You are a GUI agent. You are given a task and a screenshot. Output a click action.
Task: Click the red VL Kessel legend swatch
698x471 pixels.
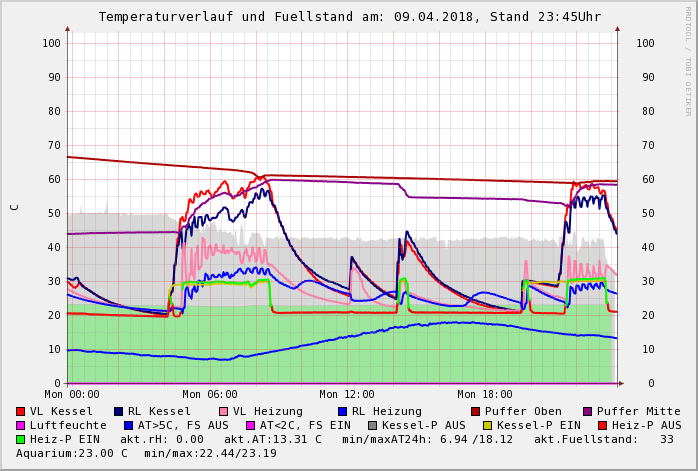tap(21, 411)
